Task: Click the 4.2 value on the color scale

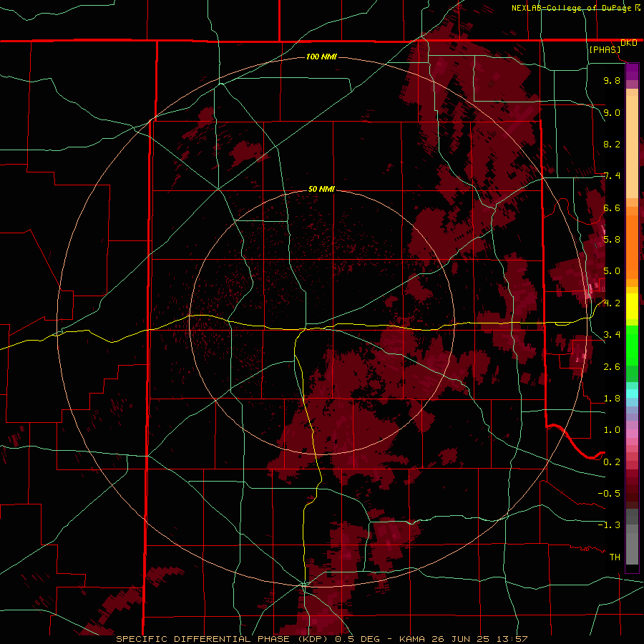Action: 612,303
